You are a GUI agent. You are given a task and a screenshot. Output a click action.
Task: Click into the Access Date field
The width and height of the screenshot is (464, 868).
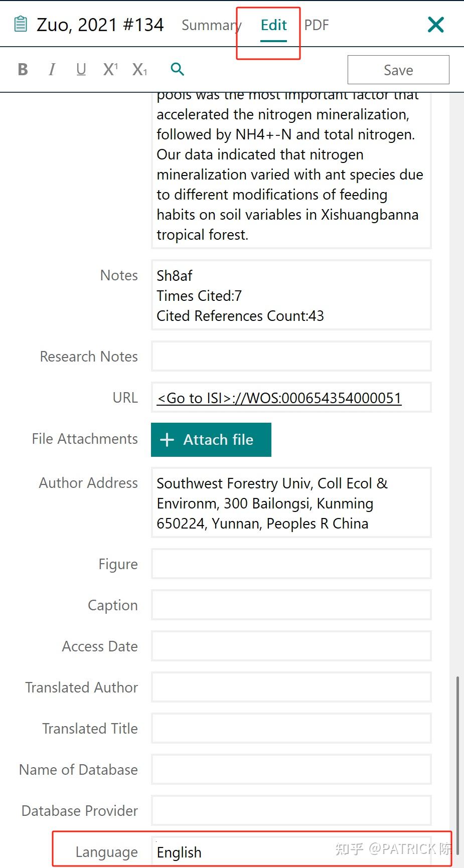coord(291,646)
